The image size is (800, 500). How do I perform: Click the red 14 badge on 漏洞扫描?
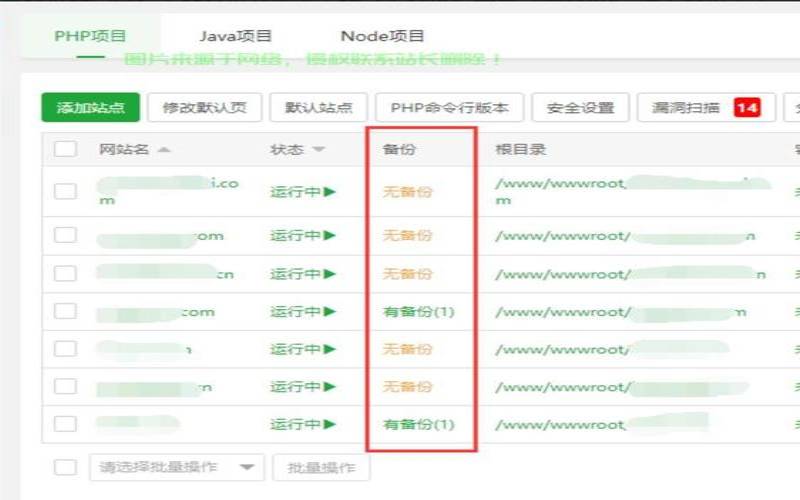point(747,107)
